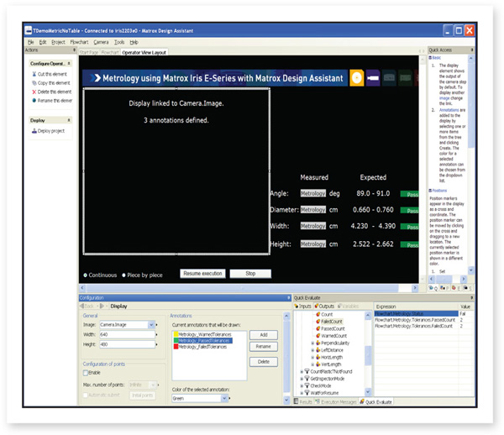Select the FailedCount output in tree
Viewport: 504px width, 435px height.
point(332,322)
